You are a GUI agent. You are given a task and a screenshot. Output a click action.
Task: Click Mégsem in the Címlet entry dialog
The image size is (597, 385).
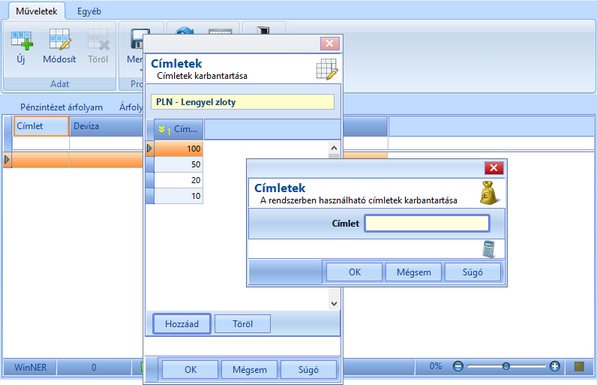coord(413,272)
